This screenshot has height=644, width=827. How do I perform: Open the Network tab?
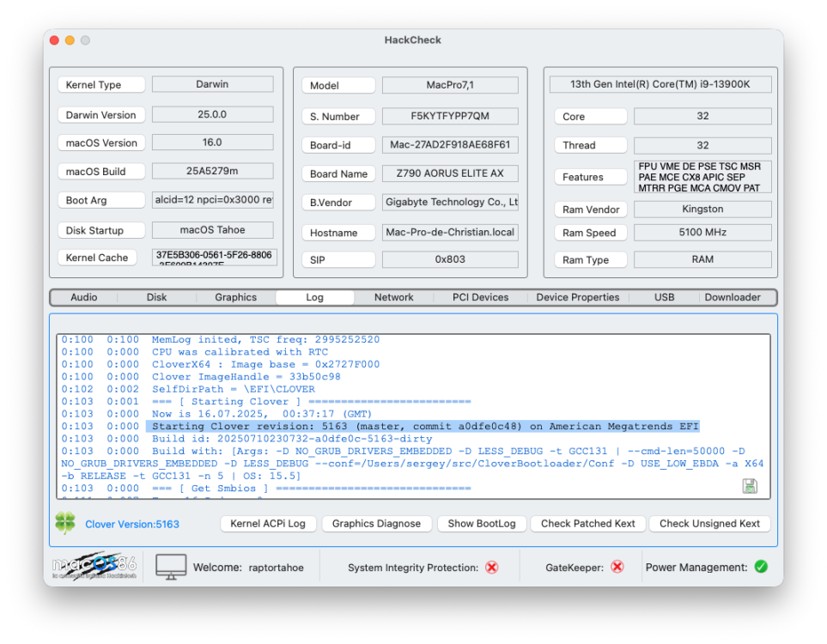click(394, 297)
